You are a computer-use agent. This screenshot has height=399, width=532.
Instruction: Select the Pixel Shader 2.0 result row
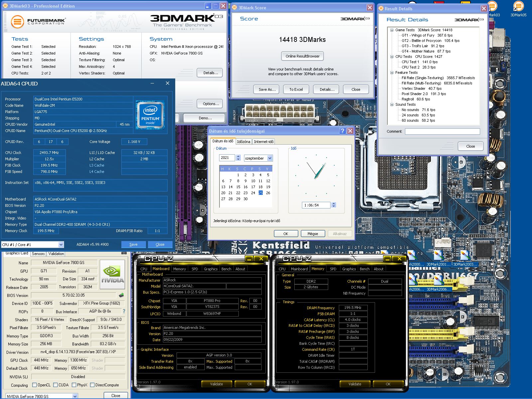[424, 94]
